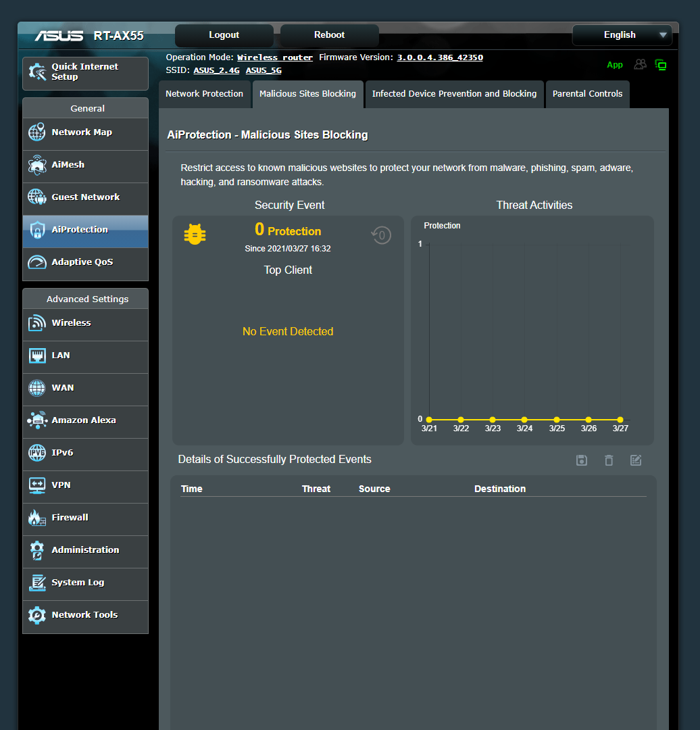Click the edit events list icon
Viewport: 700px width, 730px height.
(x=636, y=460)
